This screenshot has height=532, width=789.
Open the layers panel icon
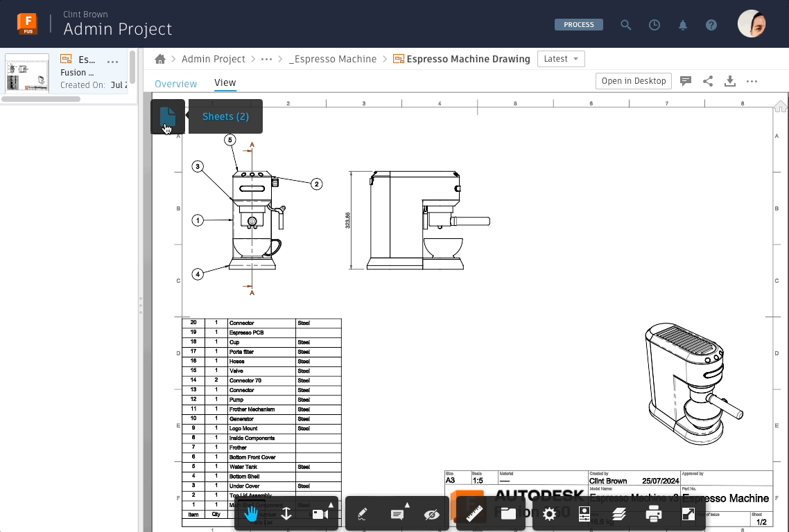[x=618, y=513]
